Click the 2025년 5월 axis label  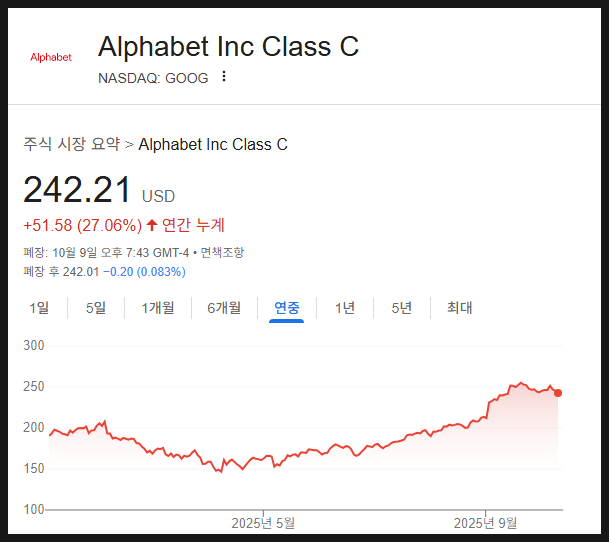pos(263,522)
